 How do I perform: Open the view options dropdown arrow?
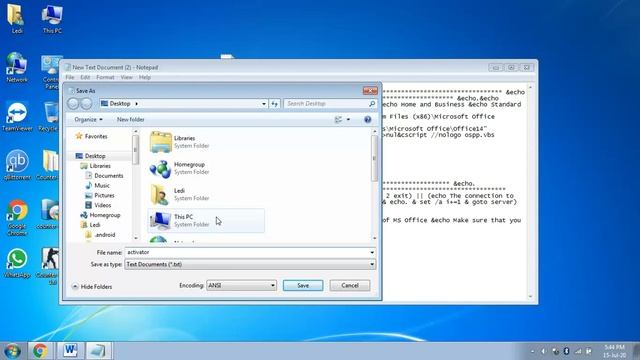click(348, 120)
